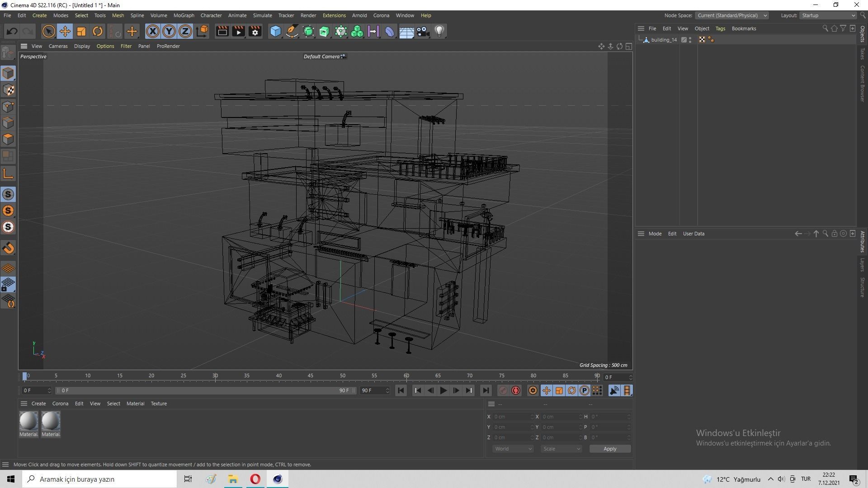Screen dimensions: 868x488
Task: Add a Floor environment object icon
Action: [x=406, y=31]
